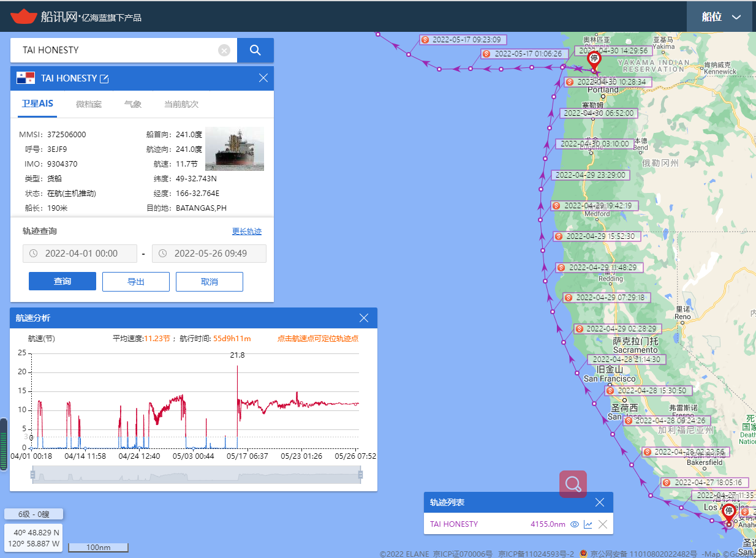The width and height of the screenshot is (756, 558).
Task: Click the 停 stop marker near Portland
Action: click(x=594, y=59)
